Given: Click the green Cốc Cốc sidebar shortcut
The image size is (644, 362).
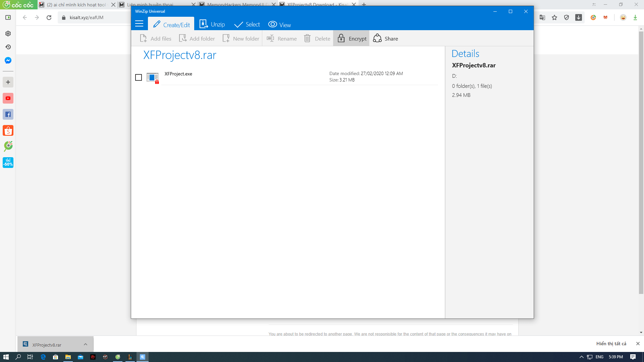Looking at the screenshot, I should pos(8,146).
